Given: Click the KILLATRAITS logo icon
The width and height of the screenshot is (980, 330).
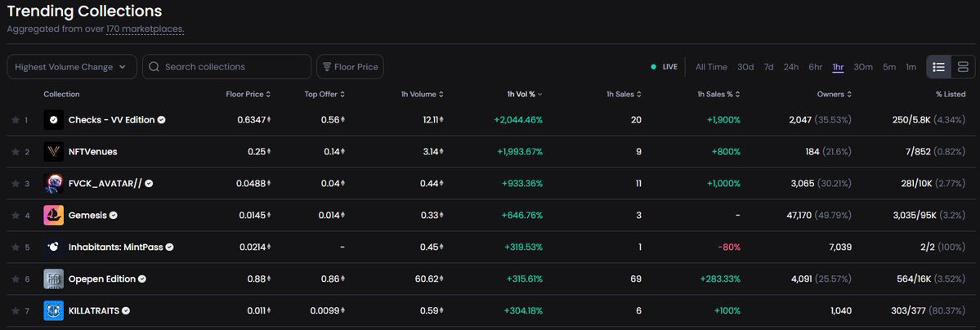Looking at the screenshot, I should click(54, 310).
